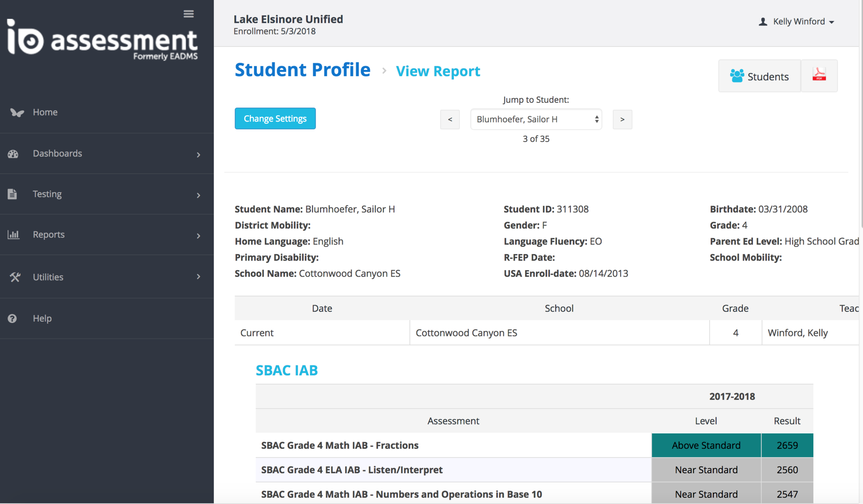The image size is (863, 504).
Task: Click the Student Profile breadcrumb link
Action: pyautogui.click(x=302, y=70)
